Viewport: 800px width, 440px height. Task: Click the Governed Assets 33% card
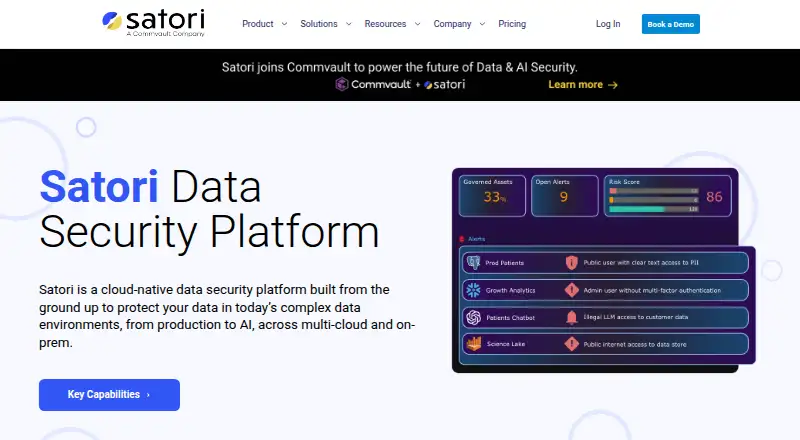(492, 196)
